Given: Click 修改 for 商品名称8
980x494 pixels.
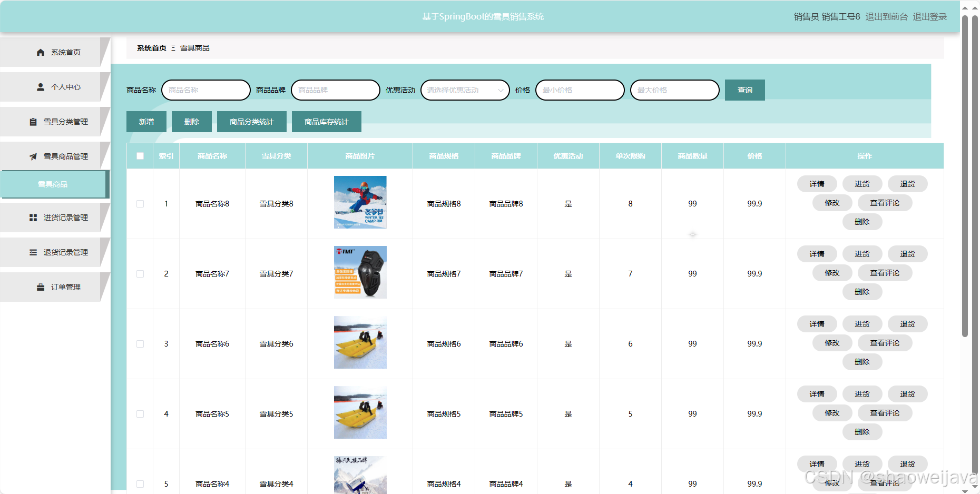Looking at the screenshot, I should (x=832, y=203).
